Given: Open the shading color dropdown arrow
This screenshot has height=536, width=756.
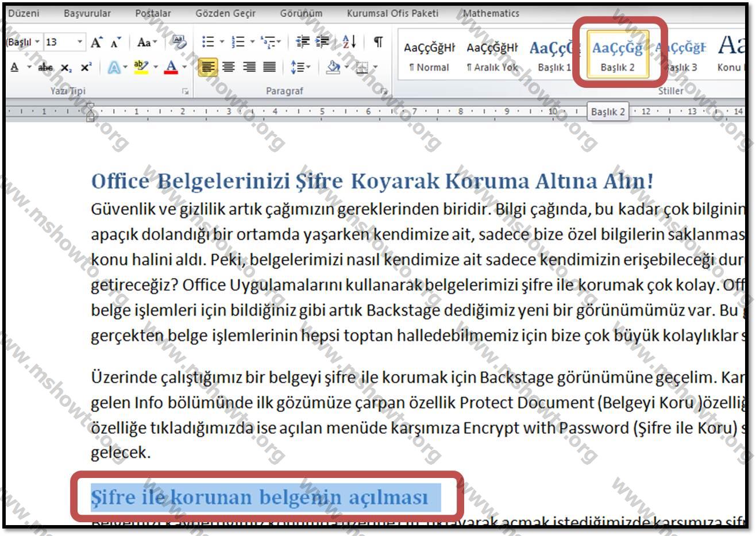Looking at the screenshot, I should 346,68.
